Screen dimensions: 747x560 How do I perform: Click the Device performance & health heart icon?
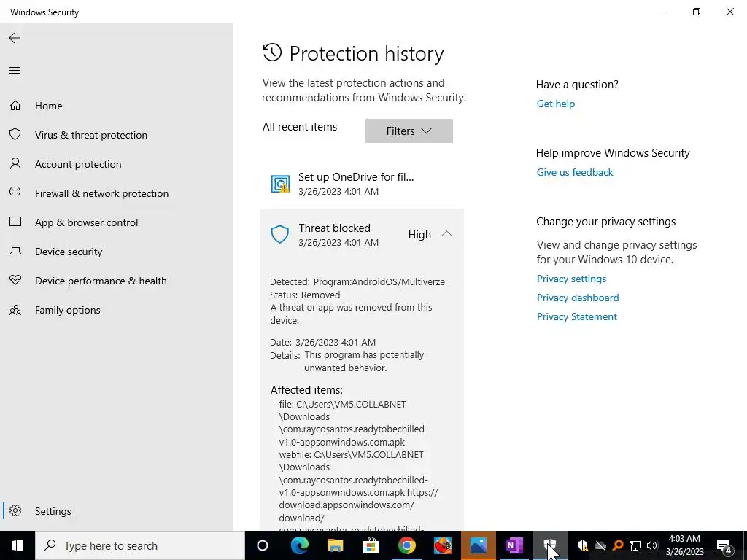coord(15,281)
